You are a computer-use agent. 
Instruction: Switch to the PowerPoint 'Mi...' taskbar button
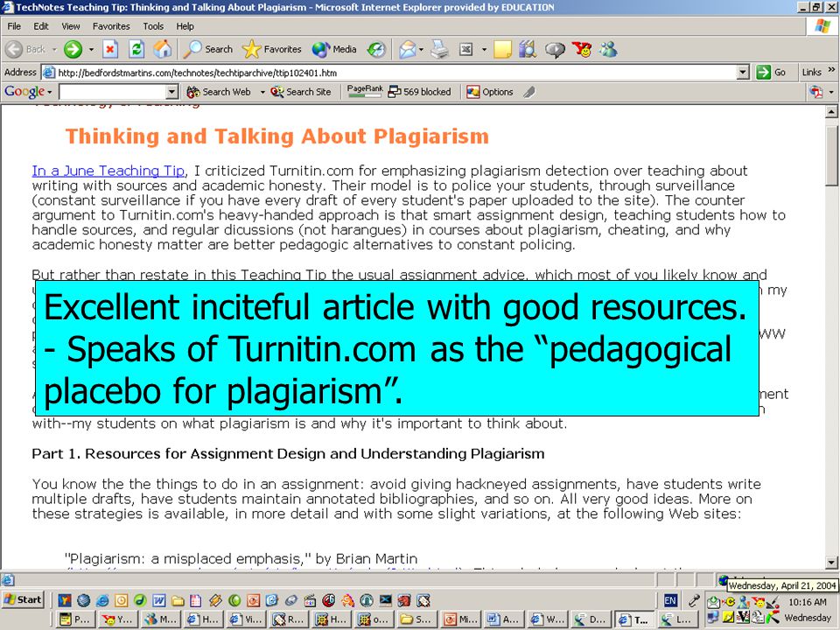pos(460,619)
